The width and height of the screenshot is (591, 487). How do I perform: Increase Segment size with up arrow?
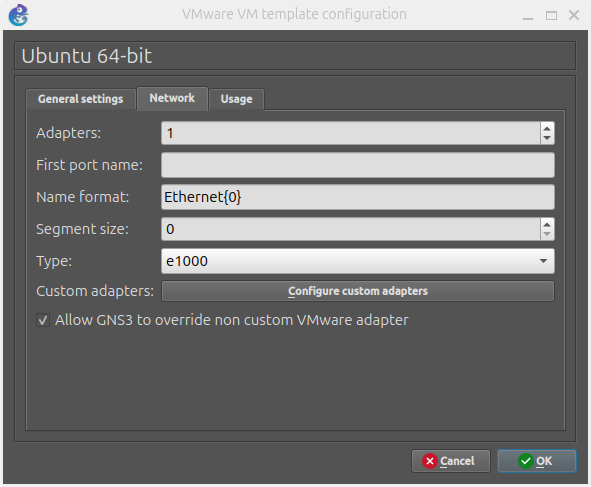[x=547, y=224]
